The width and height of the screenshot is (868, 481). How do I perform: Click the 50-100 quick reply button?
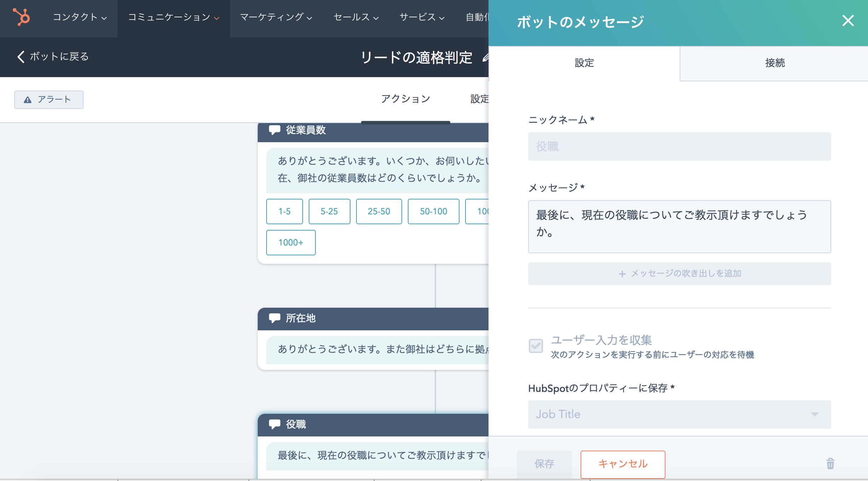(434, 211)
